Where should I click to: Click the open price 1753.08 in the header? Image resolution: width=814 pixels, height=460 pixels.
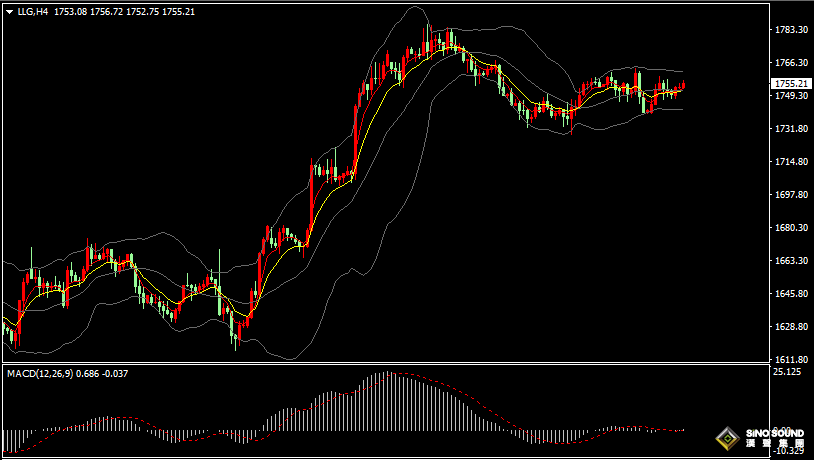70,11
